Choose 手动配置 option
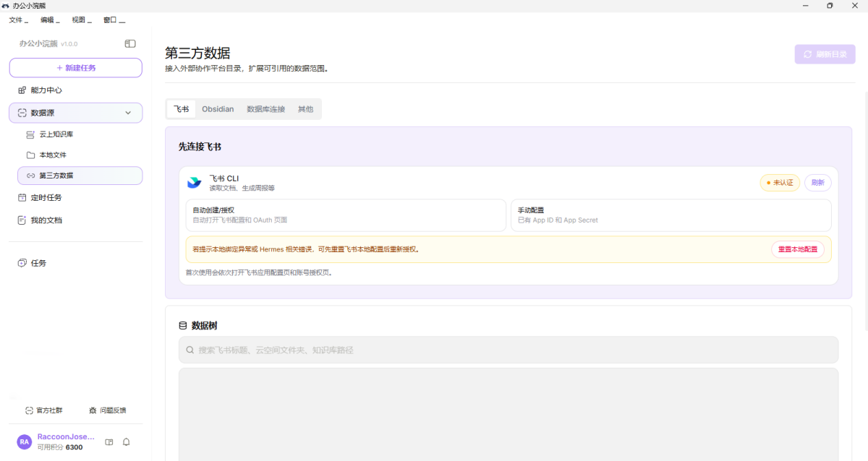The height and width of the screenshot is (461, 868). point(671,215)
